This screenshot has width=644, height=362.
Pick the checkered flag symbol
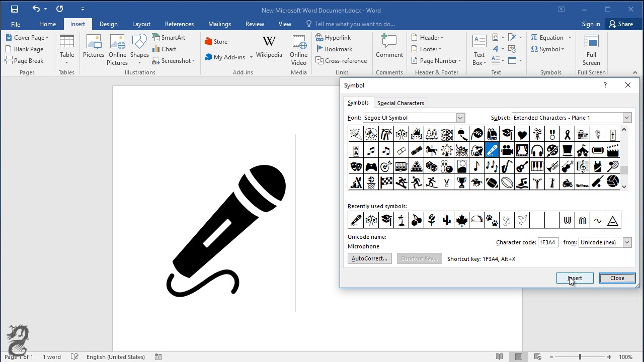coord(386,182)
